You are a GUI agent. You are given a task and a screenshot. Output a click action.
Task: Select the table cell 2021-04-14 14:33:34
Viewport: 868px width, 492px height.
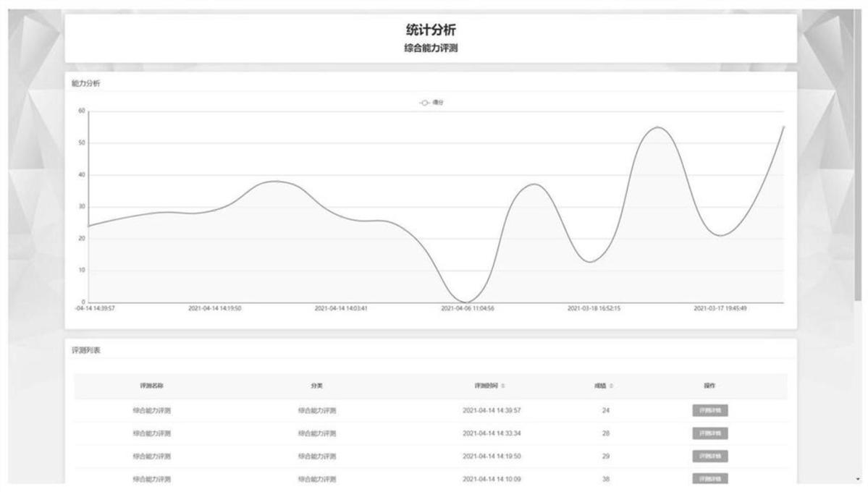(492, 433)
